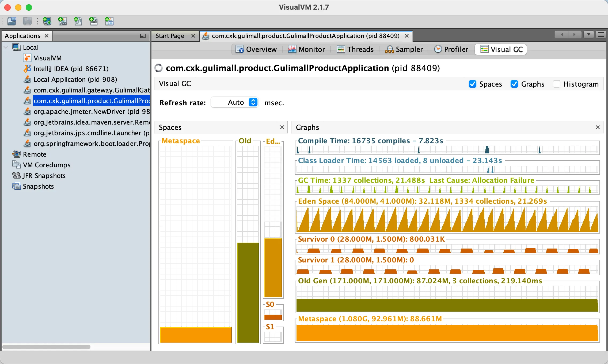Click the S0 survivor bar in the Spaces panel
This screenshot has height=364, width=608.
click(x=273, y=317)
